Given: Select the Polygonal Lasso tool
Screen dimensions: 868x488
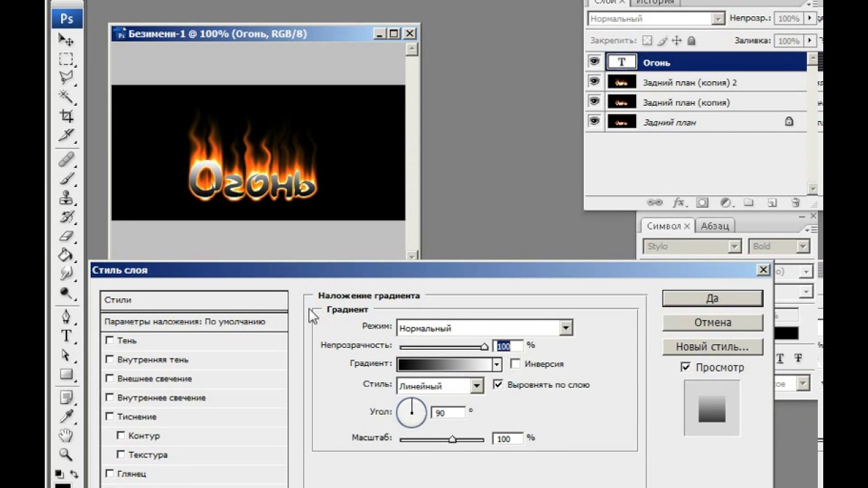Looking at the screenshot, I should point(66,77).
